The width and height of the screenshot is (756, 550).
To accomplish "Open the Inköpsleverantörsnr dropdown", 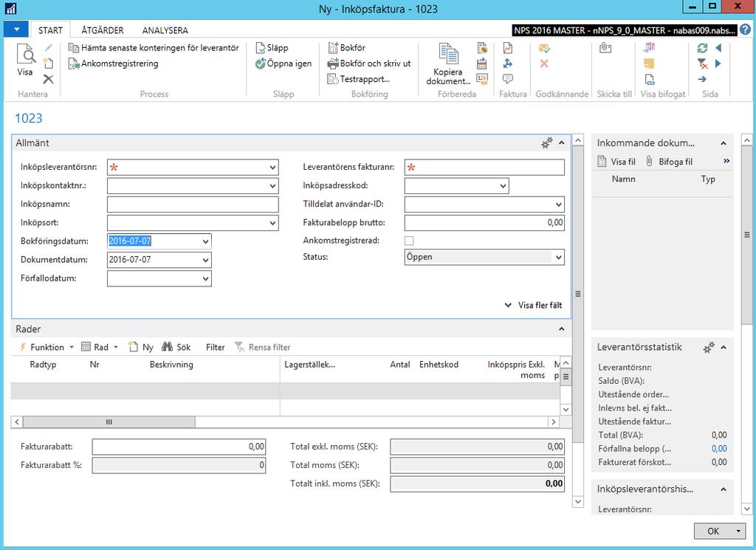I will point(273,168).
